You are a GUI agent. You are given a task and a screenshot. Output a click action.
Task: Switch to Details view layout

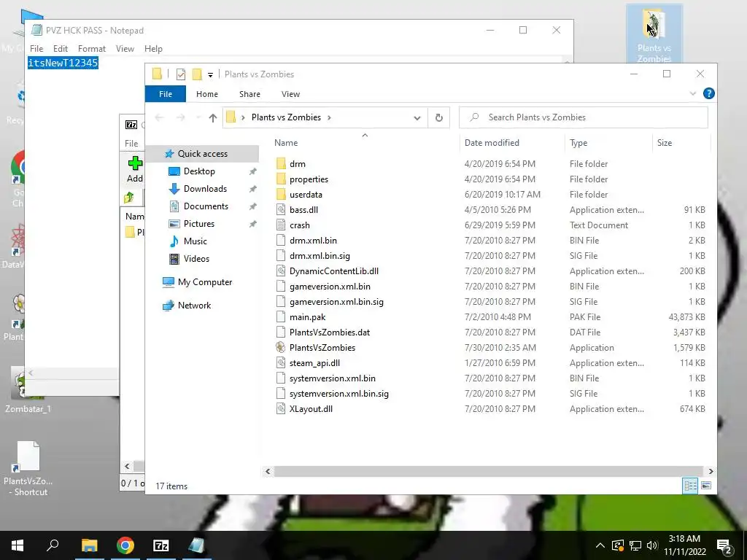(690, 486)
